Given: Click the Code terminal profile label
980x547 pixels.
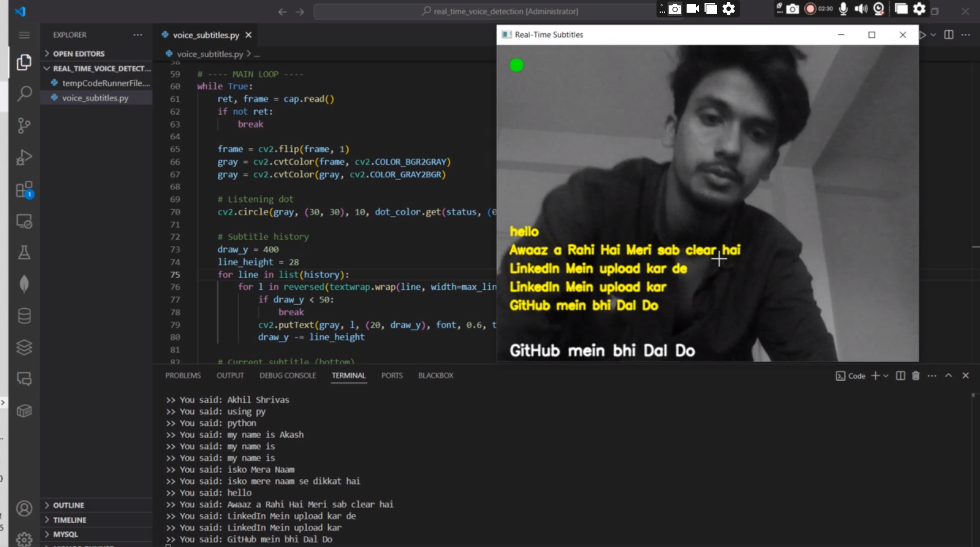Looking at the screenshot, I should click(x=851, y=376).
